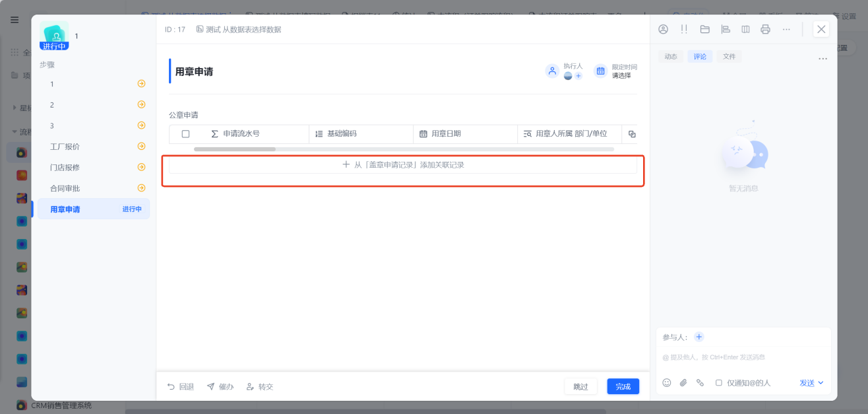Image resolution: width=868 pixels, height=414 pixels.
Task: Click the 基础编码 column header
Action: click(361, 134)
